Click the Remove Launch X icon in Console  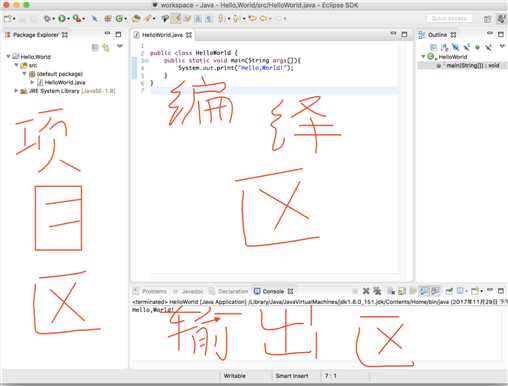(366, 291)
